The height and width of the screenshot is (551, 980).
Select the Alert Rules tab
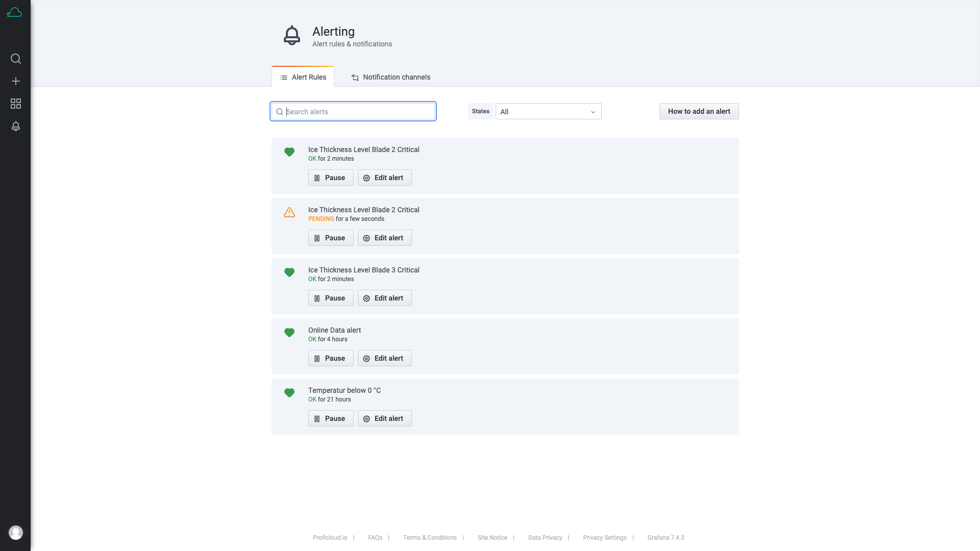303,77
